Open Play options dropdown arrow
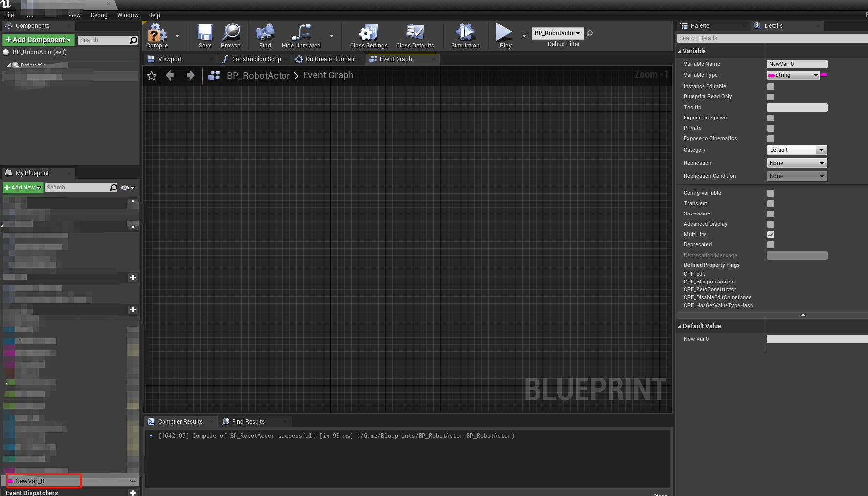Image resolution: width=868 pixels, height=496 pixels. tap(525, 36)
